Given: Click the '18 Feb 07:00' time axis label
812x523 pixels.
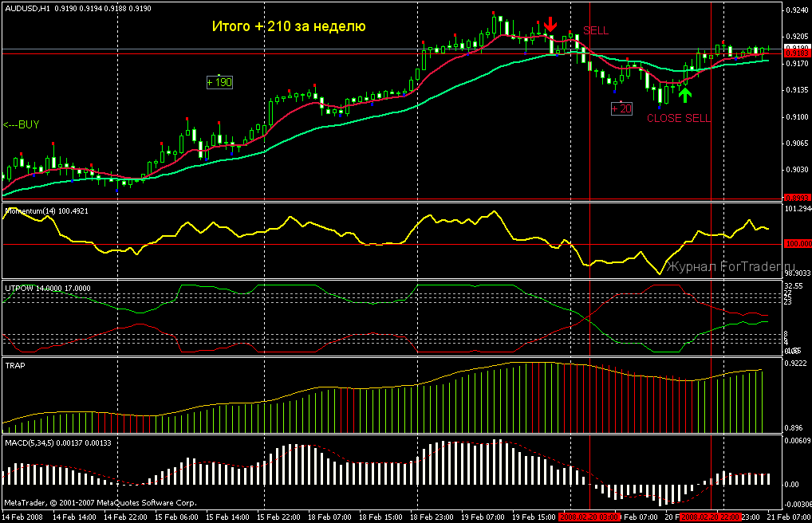Looking at the screenshot, I should (329, 517).
